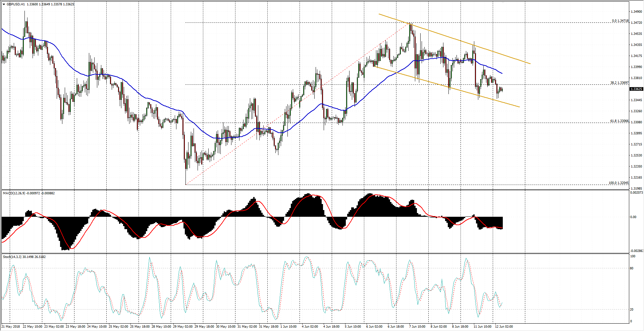
Task: Click the MACD scale value 0.00
Action: [x=633, y=217]
